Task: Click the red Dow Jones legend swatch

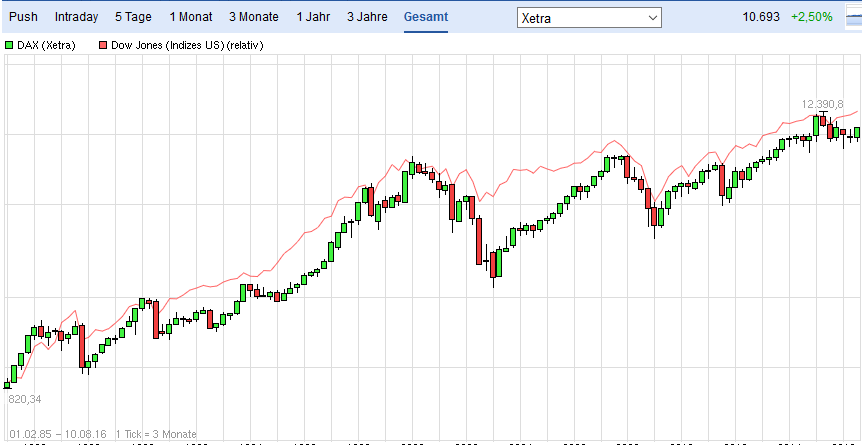Action: [x=103, y=46]
